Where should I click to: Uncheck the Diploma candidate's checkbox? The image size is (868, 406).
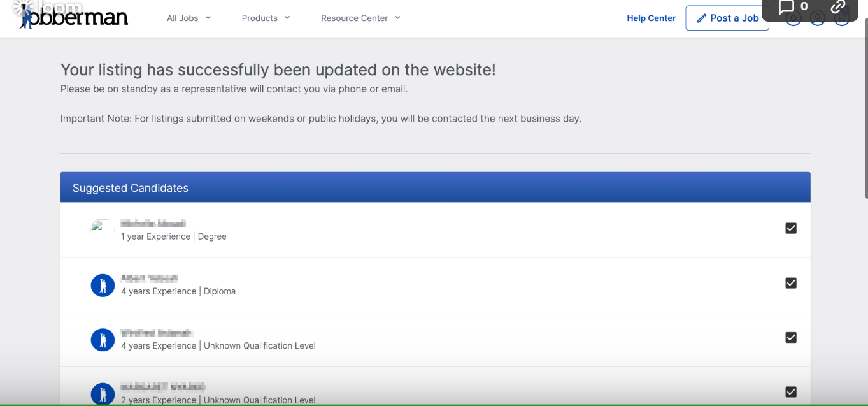(791, 283)
